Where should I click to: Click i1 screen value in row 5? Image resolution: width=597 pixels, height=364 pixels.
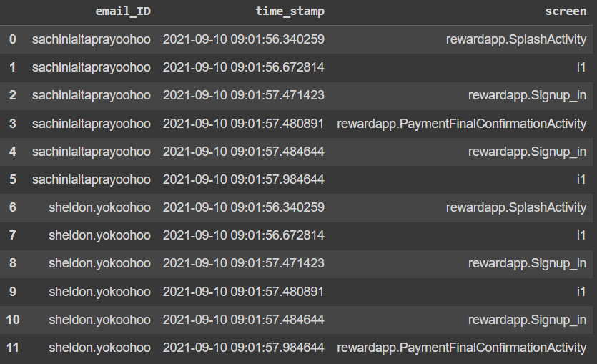click(581, 179)
